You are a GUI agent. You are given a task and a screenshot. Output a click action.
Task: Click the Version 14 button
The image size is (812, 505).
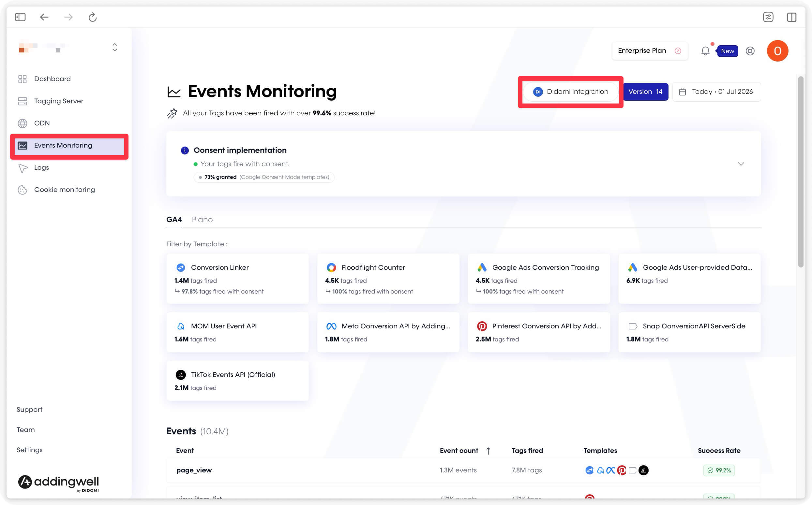click(645, 92)
